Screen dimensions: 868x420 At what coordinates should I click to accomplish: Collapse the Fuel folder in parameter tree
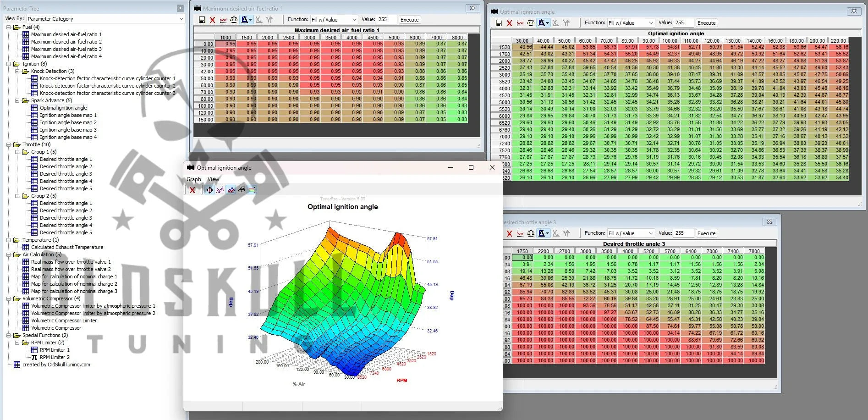point(9,27)
